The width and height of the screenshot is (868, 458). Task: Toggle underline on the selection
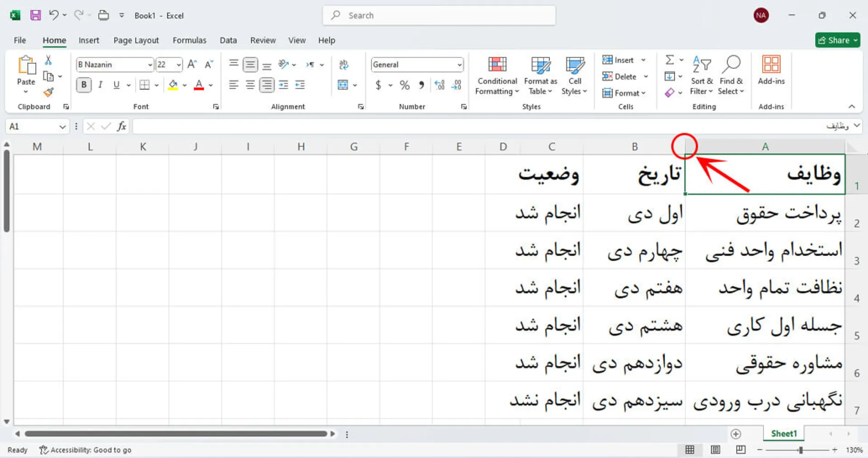116,84
